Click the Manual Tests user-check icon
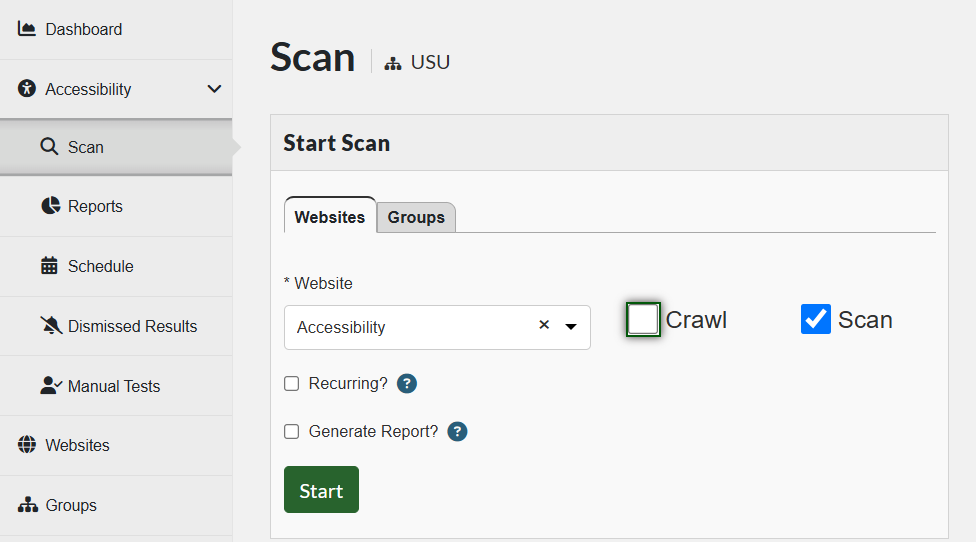Viewport: 976px width, 542px height. pyautogui.click(x=51, y=386)
